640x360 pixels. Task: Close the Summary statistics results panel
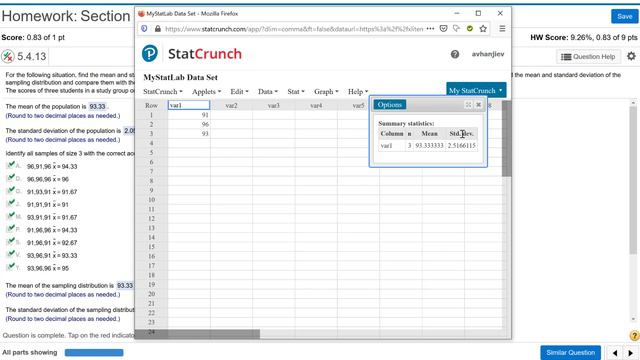click(478, 105)
